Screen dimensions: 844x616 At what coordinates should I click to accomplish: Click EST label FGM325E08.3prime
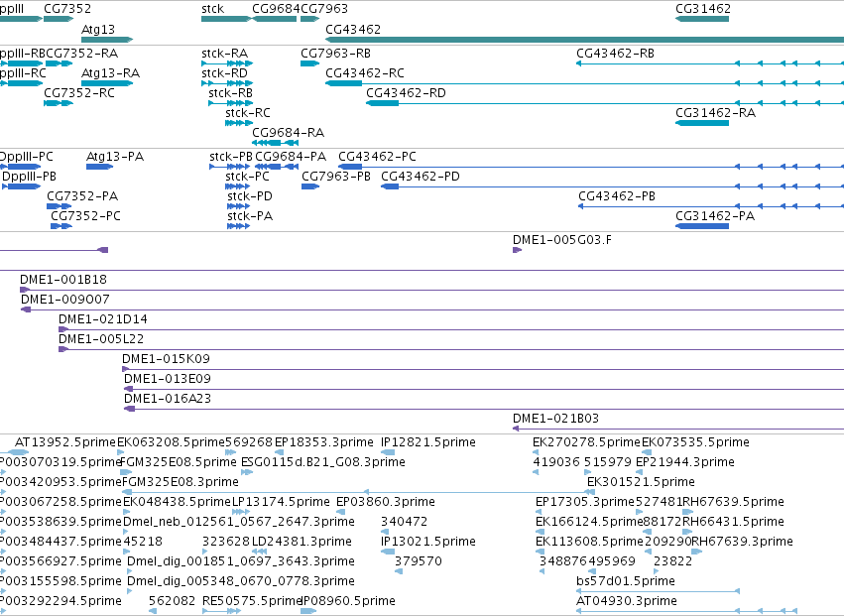tap(181, 483)
